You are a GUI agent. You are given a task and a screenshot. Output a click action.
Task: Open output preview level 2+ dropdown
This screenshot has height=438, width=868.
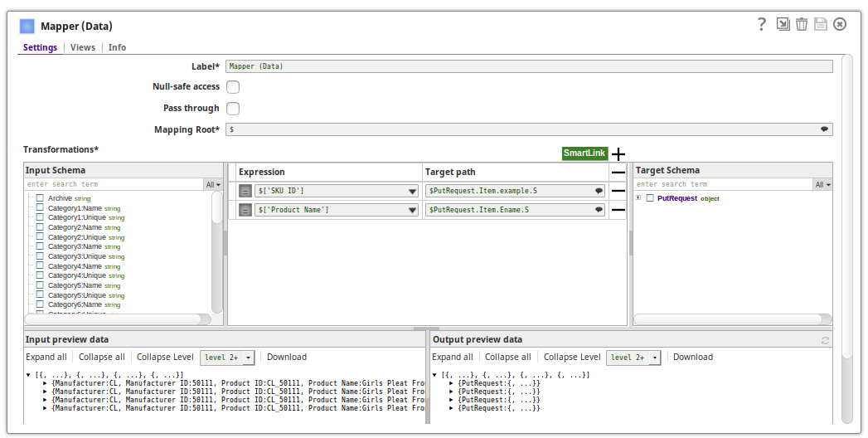coord(655,358)
